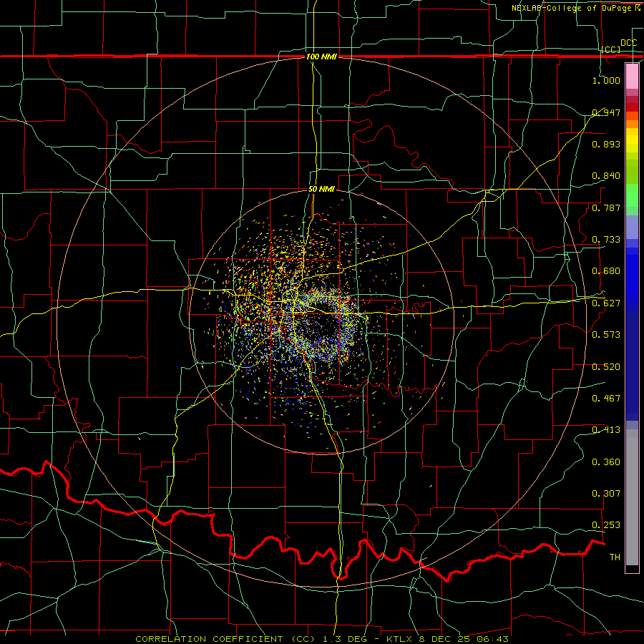Click the 0.360 scale value
The height and width of the screenshot is (644, 644).
(x=606, y=462)
